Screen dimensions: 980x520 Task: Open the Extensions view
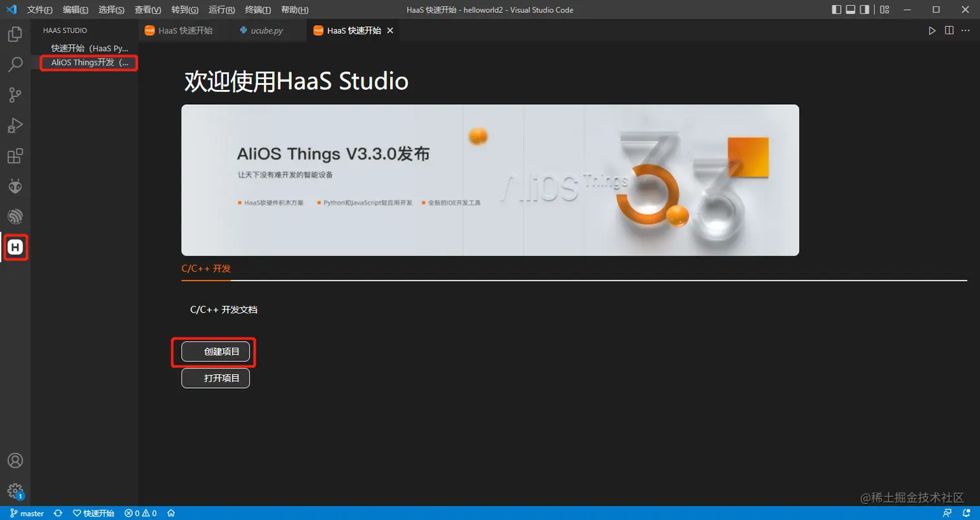click(15, 156)
